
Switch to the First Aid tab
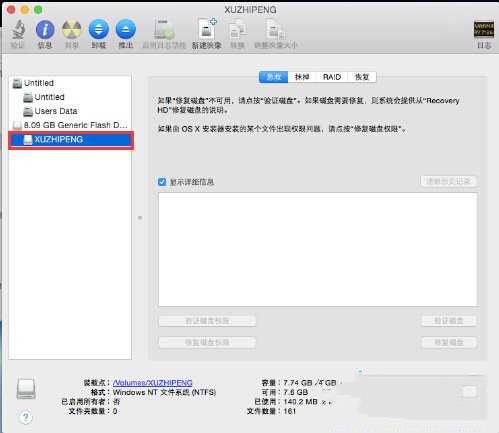coord(273,77)
